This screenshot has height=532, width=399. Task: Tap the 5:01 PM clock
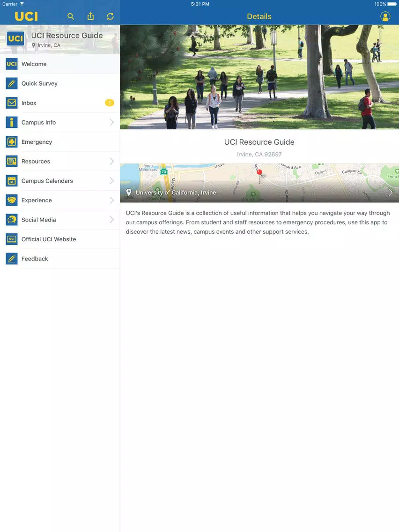[200, 4]
